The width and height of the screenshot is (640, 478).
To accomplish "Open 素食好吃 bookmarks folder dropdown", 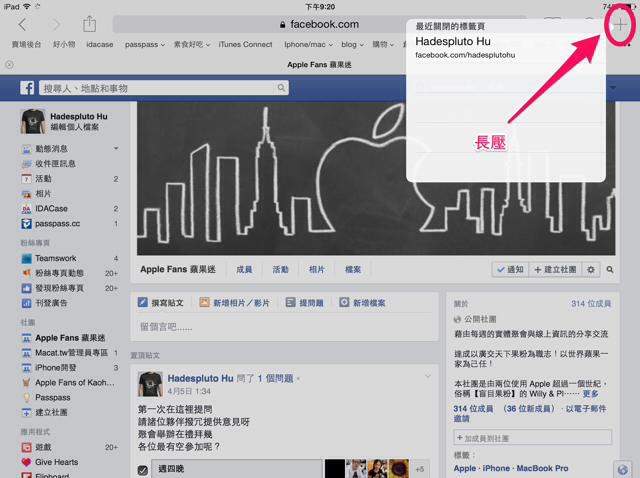I will (192, 44).
